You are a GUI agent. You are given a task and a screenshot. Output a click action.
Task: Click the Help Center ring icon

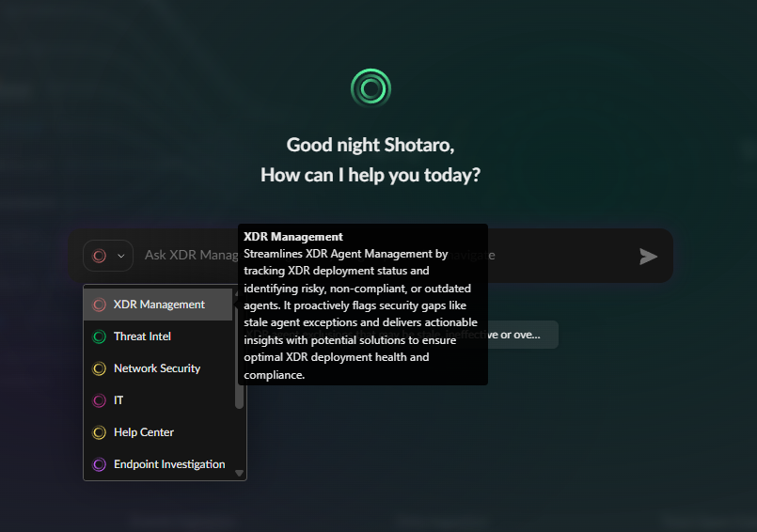[x=99, y=432]
